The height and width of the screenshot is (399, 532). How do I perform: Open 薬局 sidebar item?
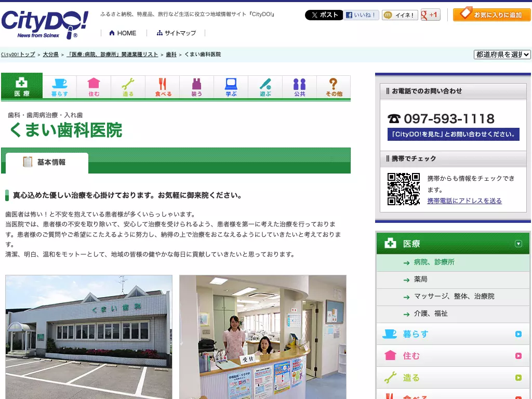(453, 280)
